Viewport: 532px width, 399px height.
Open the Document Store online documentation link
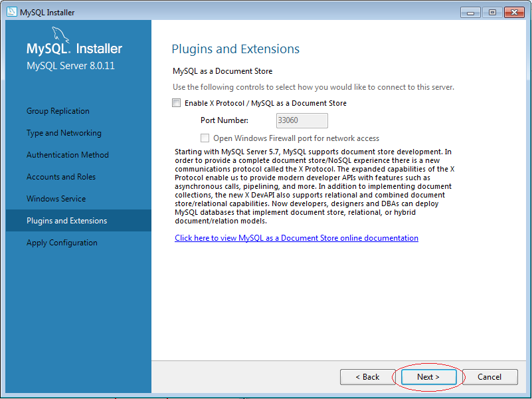click(x=296, y=238)
